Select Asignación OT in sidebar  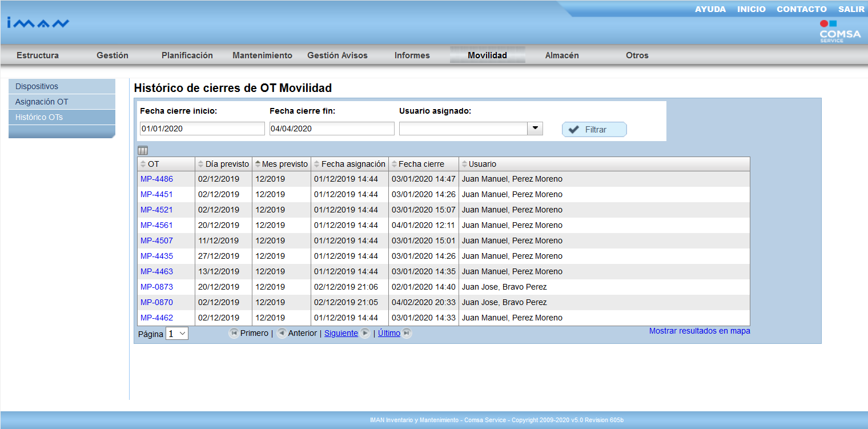coord(42,102)
